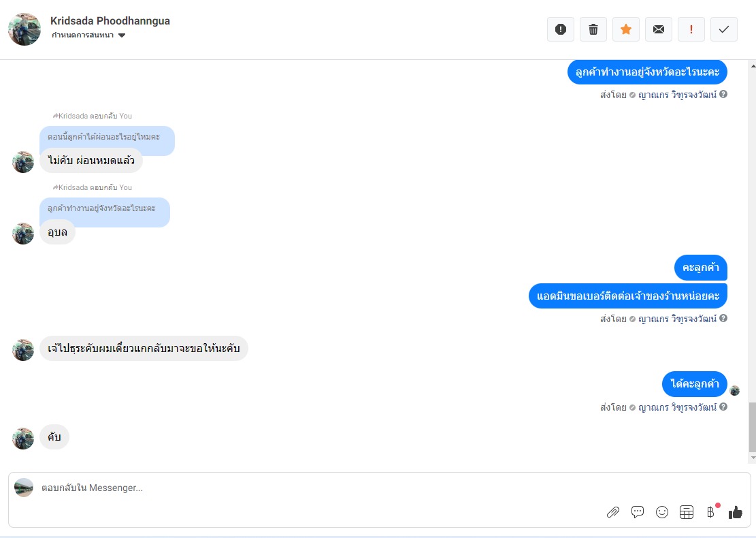This screenshot has width=756, height=538.
Task: Toggle the orange star follow-up marker
Action: (x=626, y=29)
